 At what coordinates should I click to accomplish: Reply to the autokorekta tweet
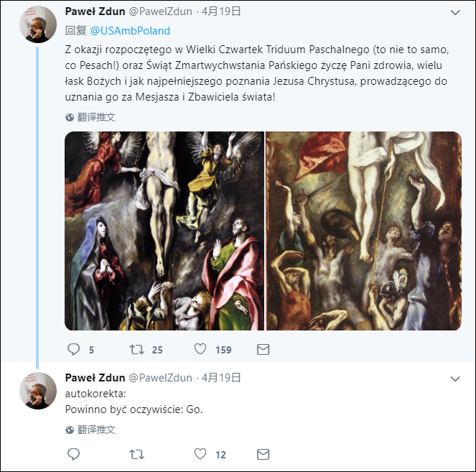click(x=73, y=454)
